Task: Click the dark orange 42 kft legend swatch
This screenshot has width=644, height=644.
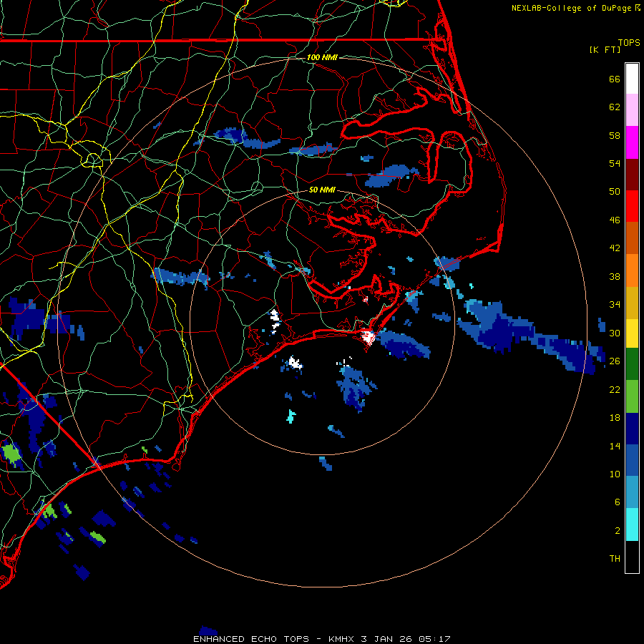Action: tap(632, 238)
